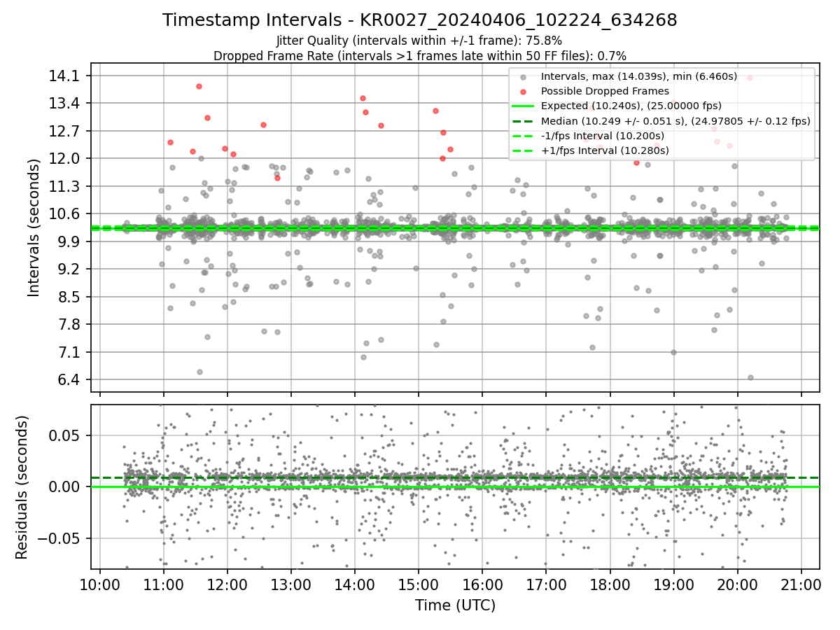840x630 pixels.
Task: Click y-axis tick label 7.1
Action: pos(68,353)
